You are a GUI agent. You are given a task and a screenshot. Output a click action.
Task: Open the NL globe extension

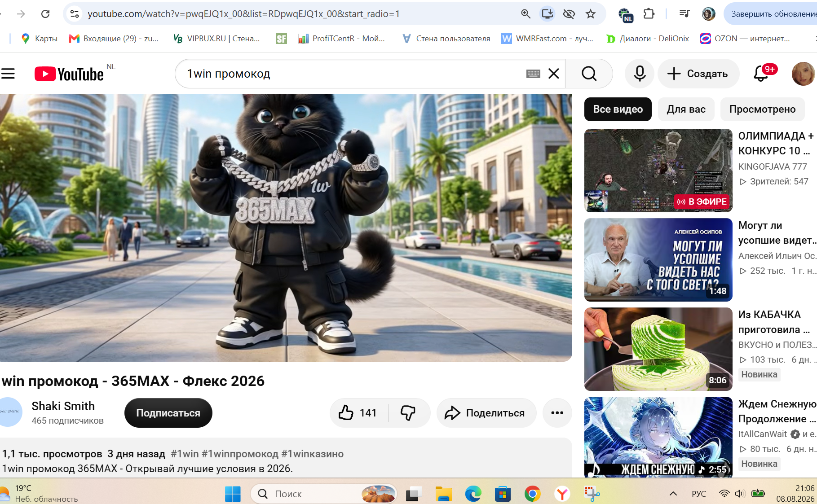point(626,15)
